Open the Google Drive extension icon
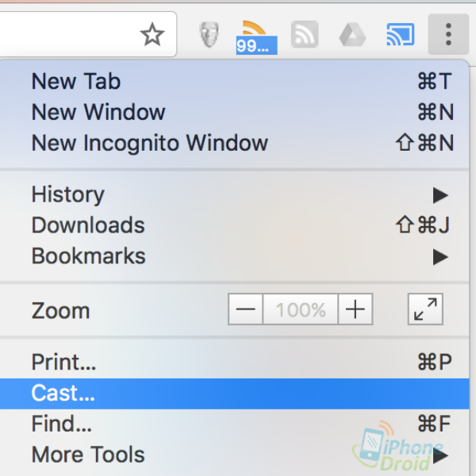The width and height of the screenshot is (476, 476). pos(352,35)
